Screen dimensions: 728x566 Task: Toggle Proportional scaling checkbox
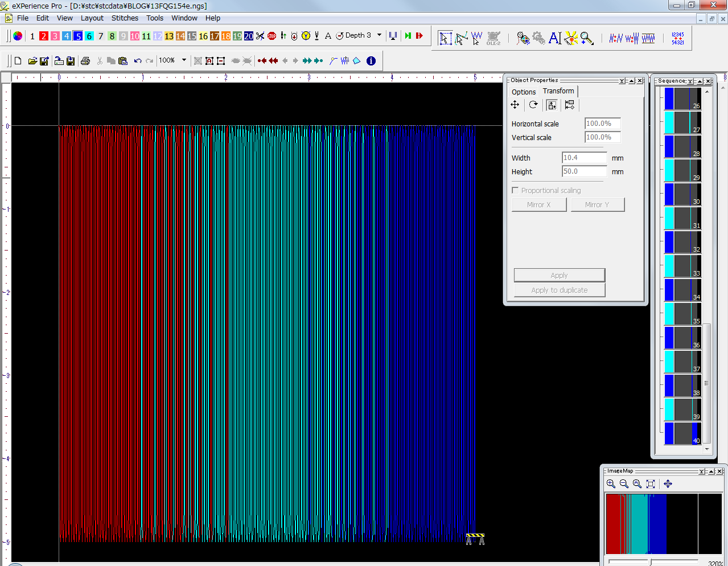(x=515, y=190)
